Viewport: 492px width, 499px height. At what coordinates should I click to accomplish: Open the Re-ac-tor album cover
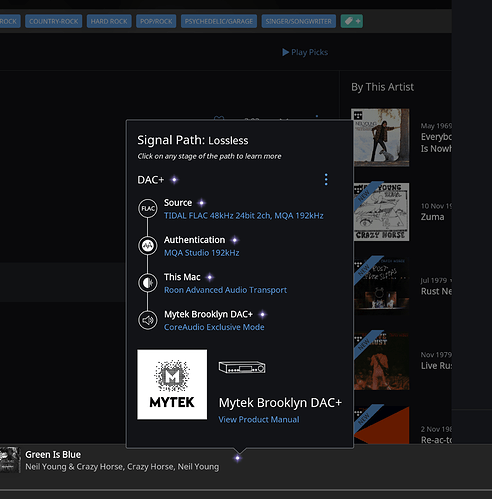click(x=381, y=425)
